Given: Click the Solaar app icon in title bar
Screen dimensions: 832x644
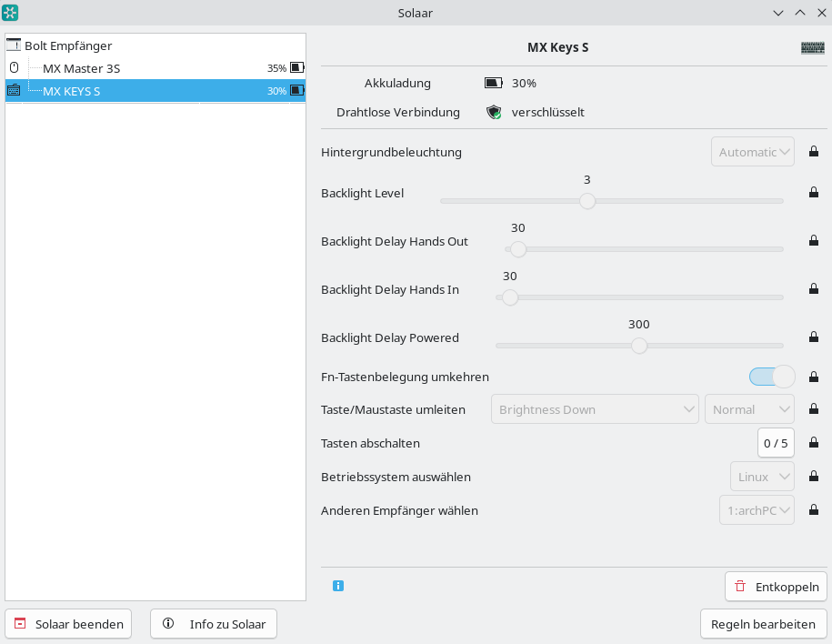Looking at the screenshot, I should [x=11, y=12].
